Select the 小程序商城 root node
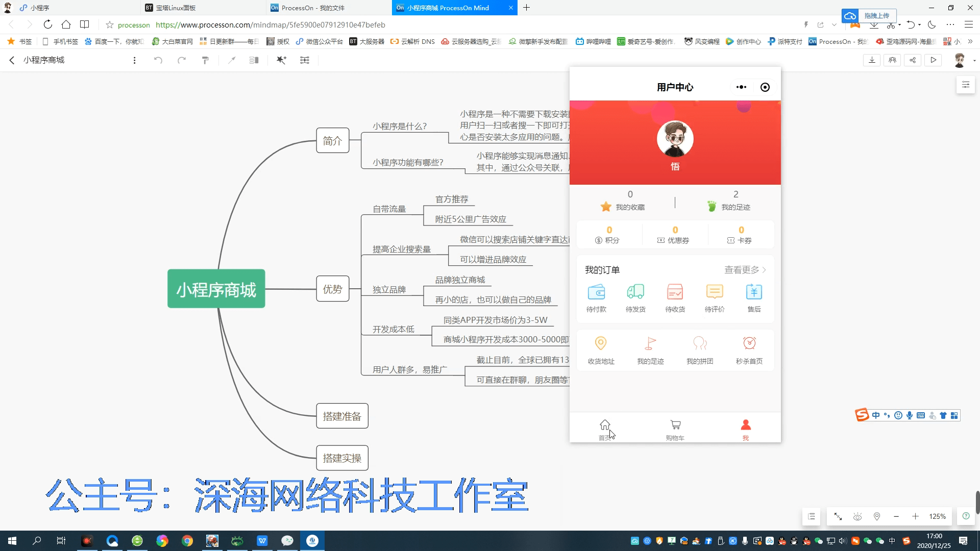 pyautogui.click(x=216, y=289)
